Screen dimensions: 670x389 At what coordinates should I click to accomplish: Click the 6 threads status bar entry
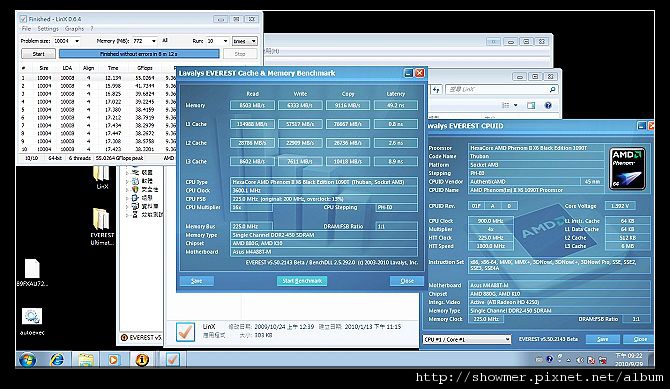(x=80, y=158)
